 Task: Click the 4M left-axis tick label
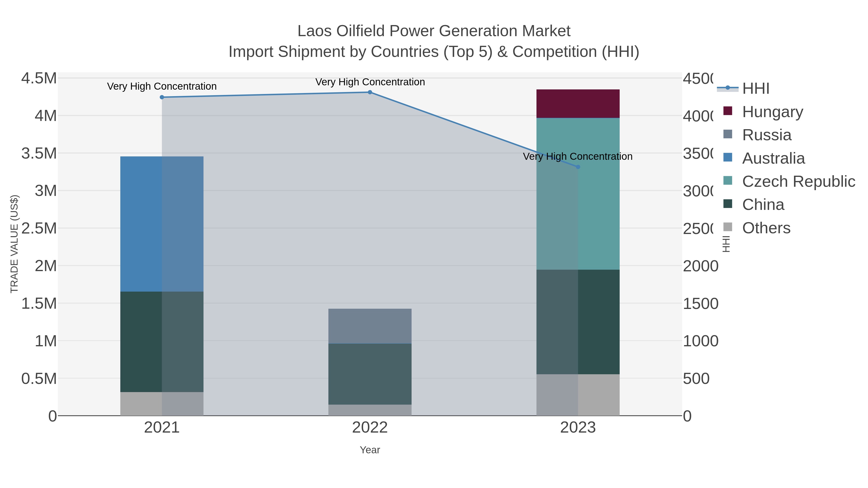tap(46, 115)
